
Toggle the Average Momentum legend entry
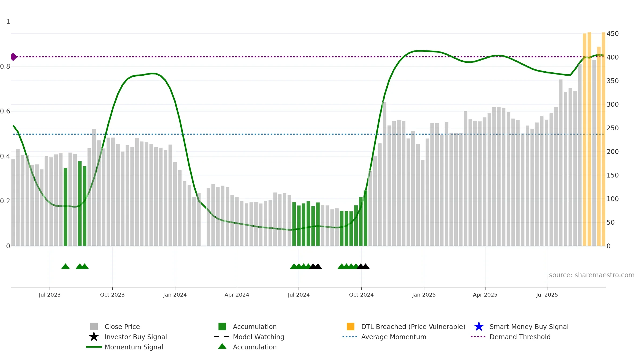394,337
